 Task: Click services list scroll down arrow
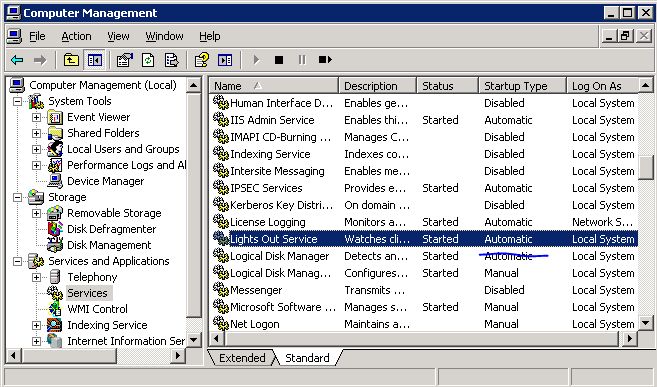[646, 322]
